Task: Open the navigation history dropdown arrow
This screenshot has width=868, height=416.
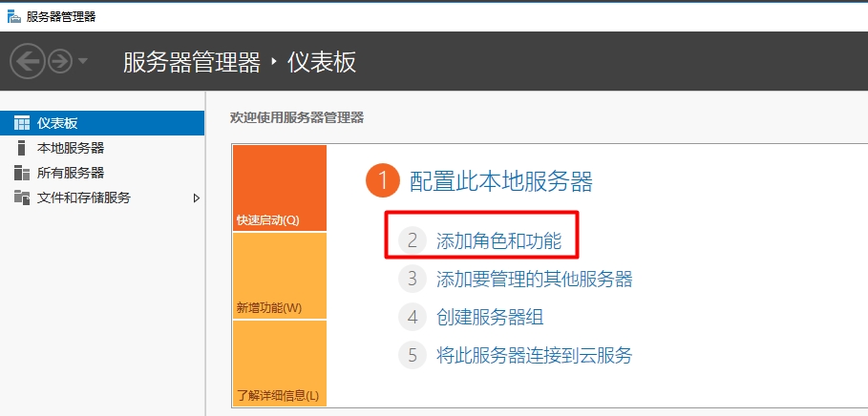Action: pos(82,60)
